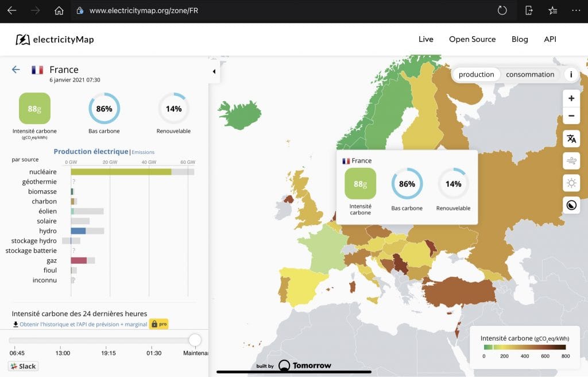588x377 pixels.
Task: Zoom out on the map
Action: point(571,116)
